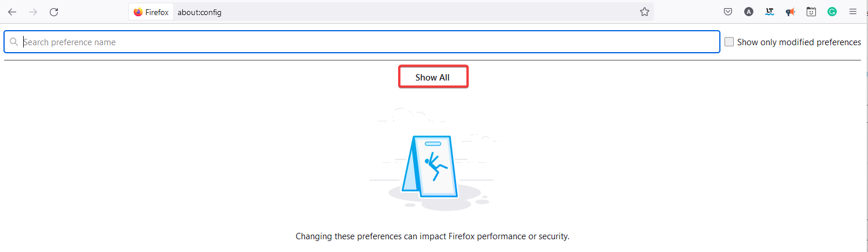Click the Firefox identity badge in address bar
The image size is (868, 252).
[x=151, y=12]
